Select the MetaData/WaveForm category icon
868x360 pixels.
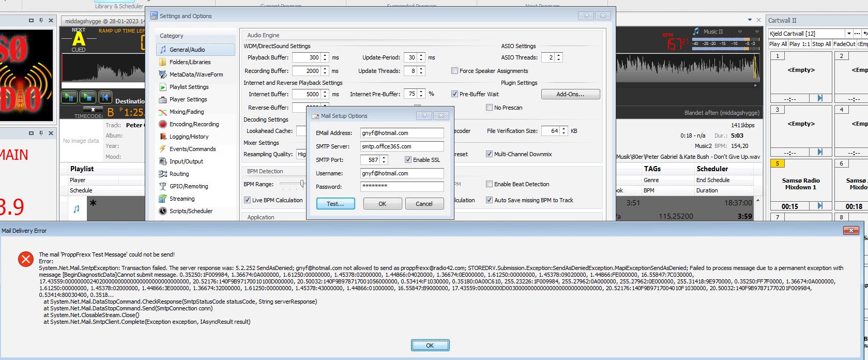point(163,74)
